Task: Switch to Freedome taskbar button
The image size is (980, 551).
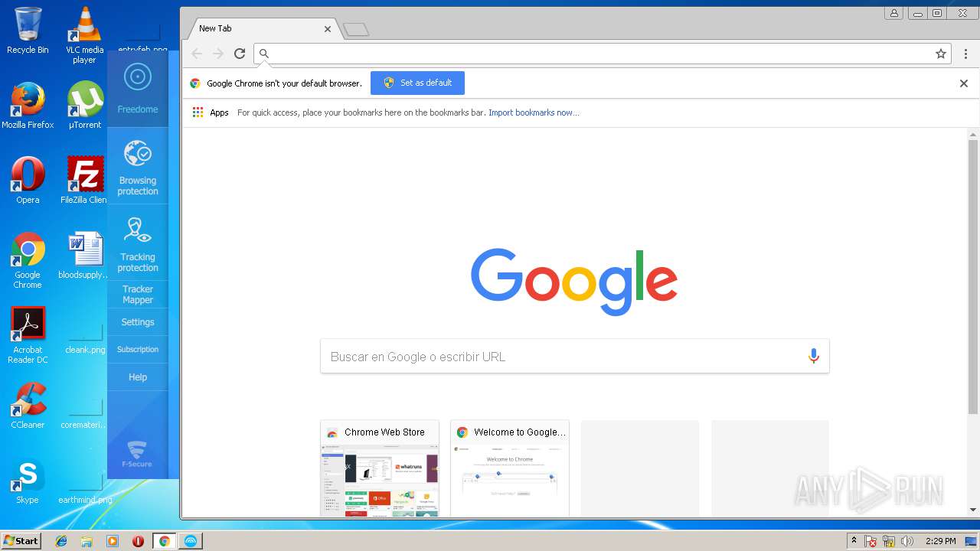Action: coord(190,541)
